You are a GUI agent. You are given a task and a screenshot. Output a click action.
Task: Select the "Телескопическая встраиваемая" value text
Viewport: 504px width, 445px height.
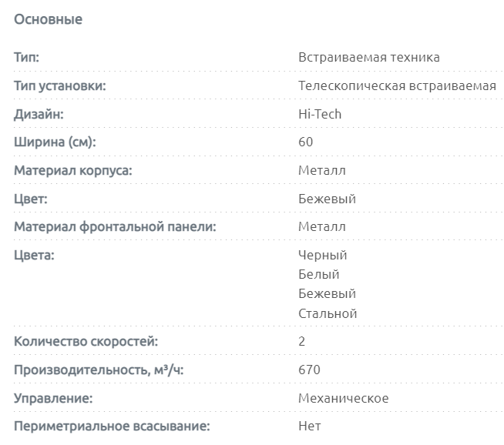coord(397,85)
